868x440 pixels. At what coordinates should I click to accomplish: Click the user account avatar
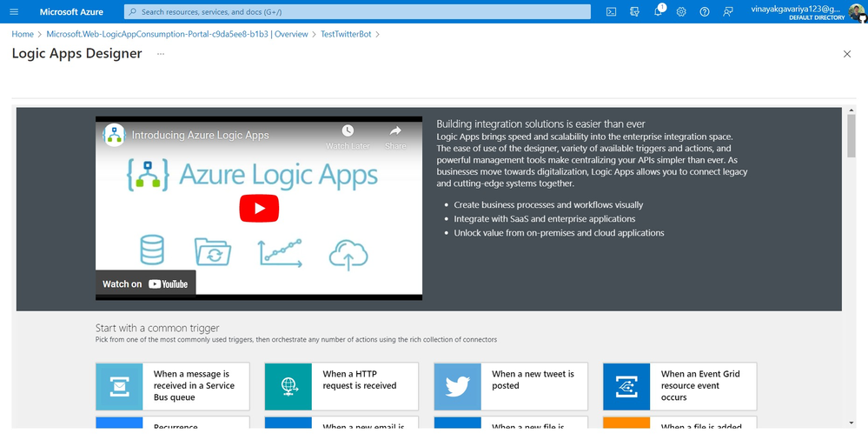pyautogui.click(x=857, y=11)
